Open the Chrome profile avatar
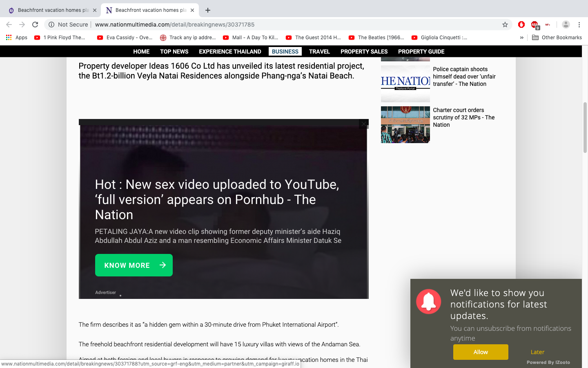The height and width of the screenshot is (368, 588). pyautogui.click(x=566, y=25)
